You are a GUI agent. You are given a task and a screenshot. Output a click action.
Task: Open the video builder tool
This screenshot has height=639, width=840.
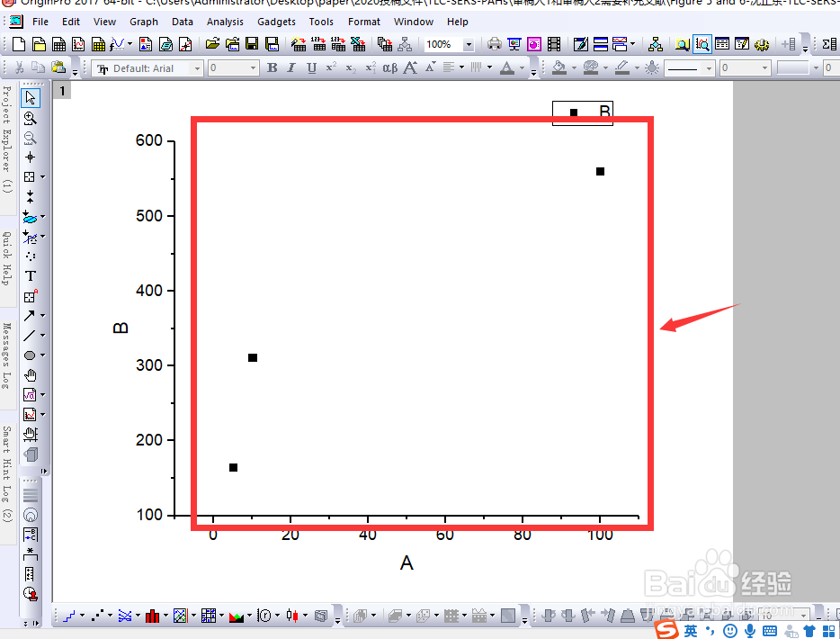(554, 44)
